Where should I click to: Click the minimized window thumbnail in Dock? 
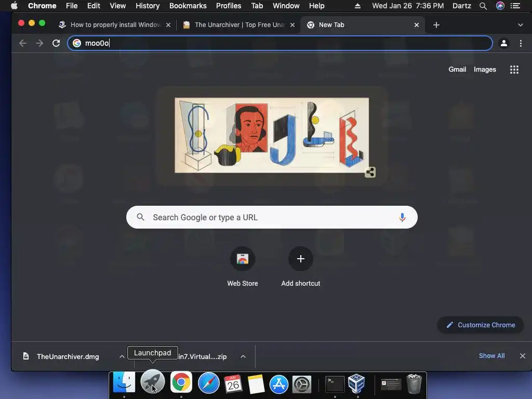coord(391,384)
